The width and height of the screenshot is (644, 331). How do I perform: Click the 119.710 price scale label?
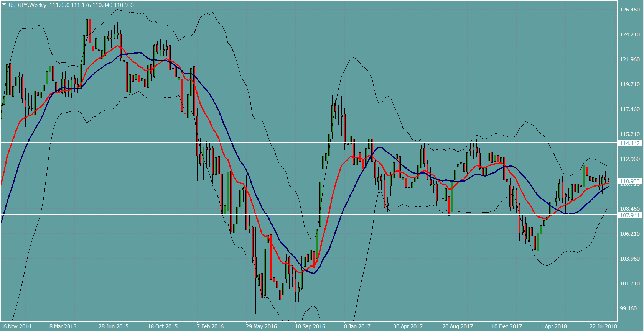(x=630, y=84)
